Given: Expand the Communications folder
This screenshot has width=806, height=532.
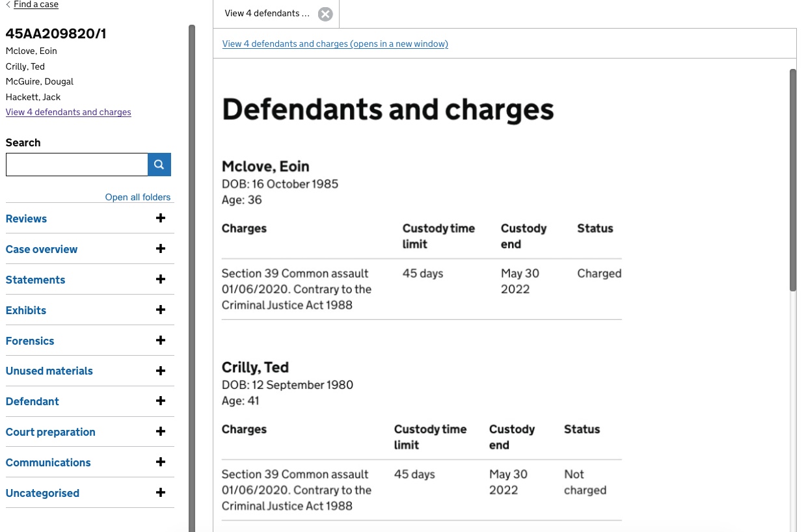Looking at the screenshot, I should pos(48,462).
